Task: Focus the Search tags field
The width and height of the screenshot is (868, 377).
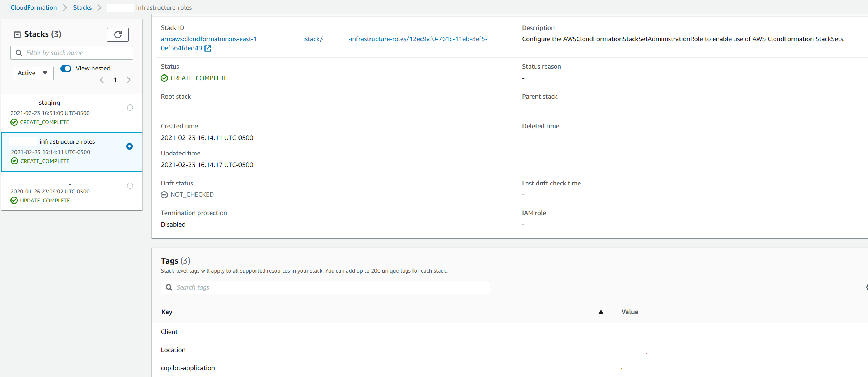Action: click(325, 287)
